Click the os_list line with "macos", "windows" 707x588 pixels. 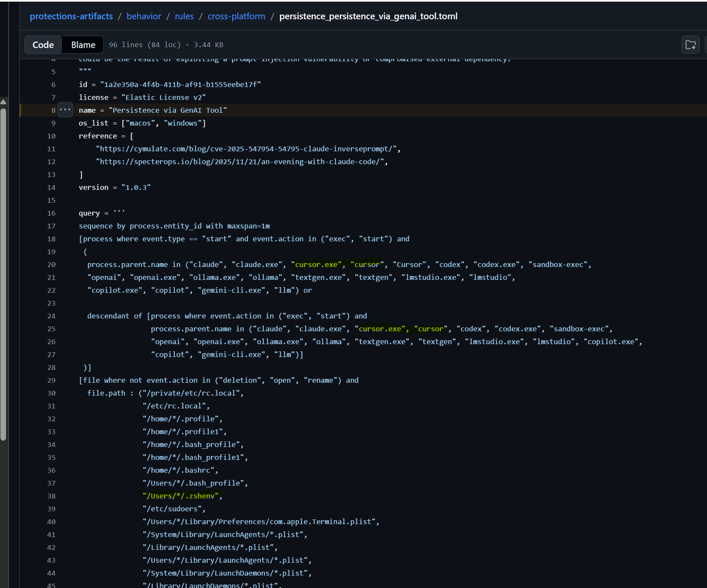(x=142, y=123)
